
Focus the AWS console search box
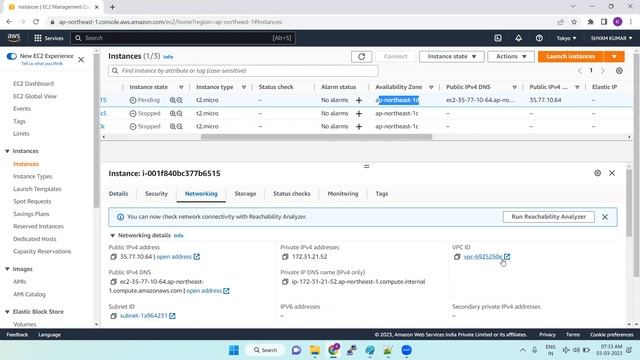tap(183, 38)
